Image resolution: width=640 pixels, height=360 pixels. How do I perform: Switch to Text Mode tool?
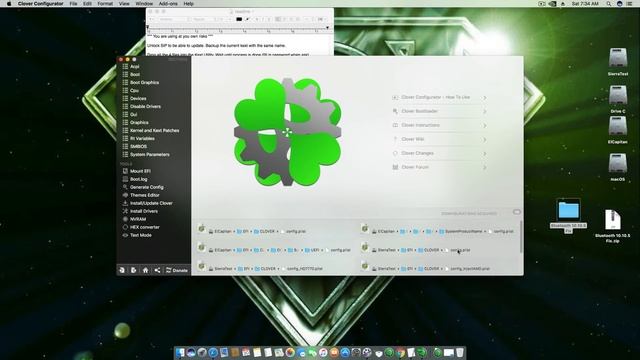tap(140, 235)
